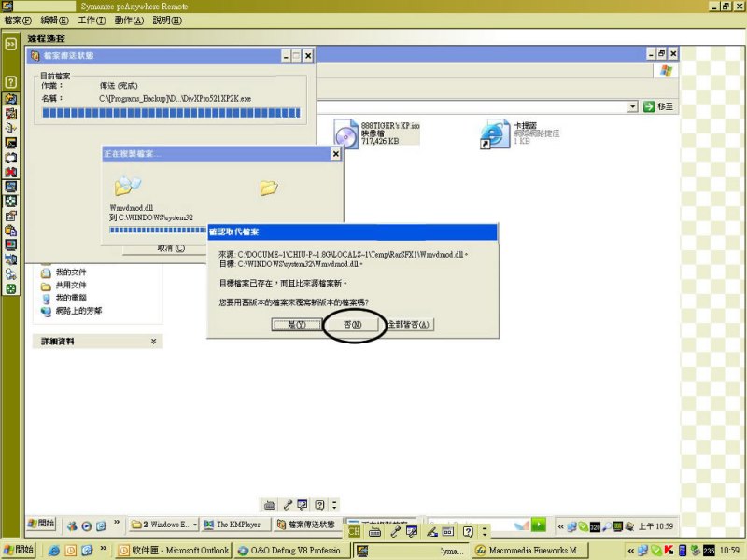The height and width of the screenshot is (560, 747).
Task: Select the 888TIGER's XP.iso disc image file
Action: pyautogui.click(x=376, y=133)
